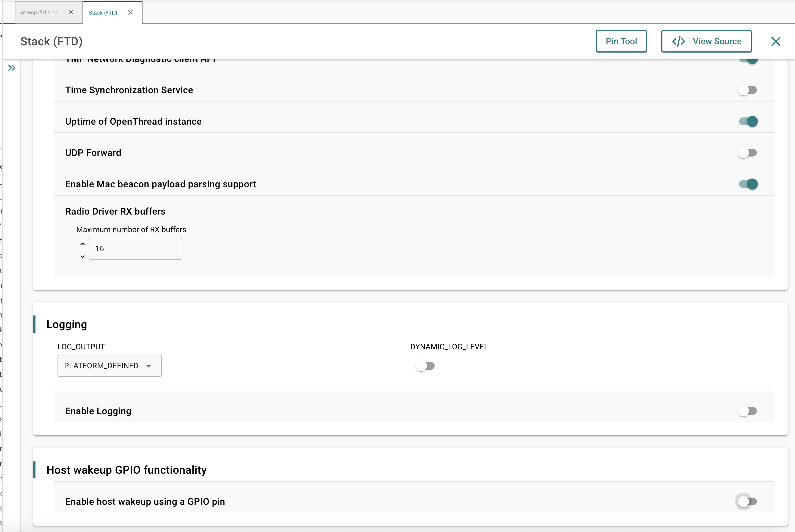Disable Mac beacon payload parsing support

click(x=748, y=184)
